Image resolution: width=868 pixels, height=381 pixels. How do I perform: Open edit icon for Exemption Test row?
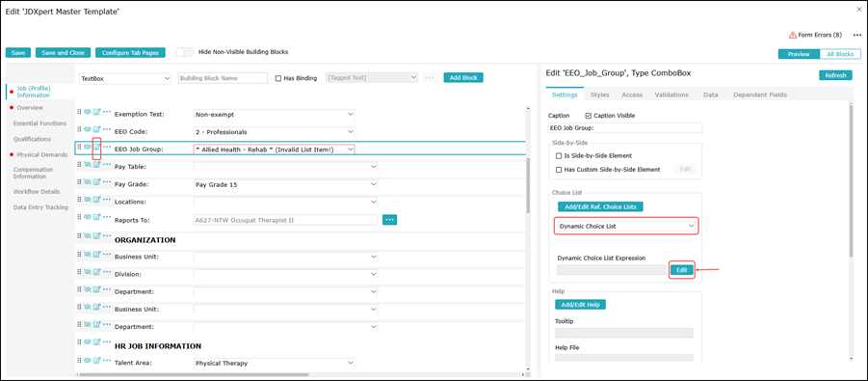[97, 113]
